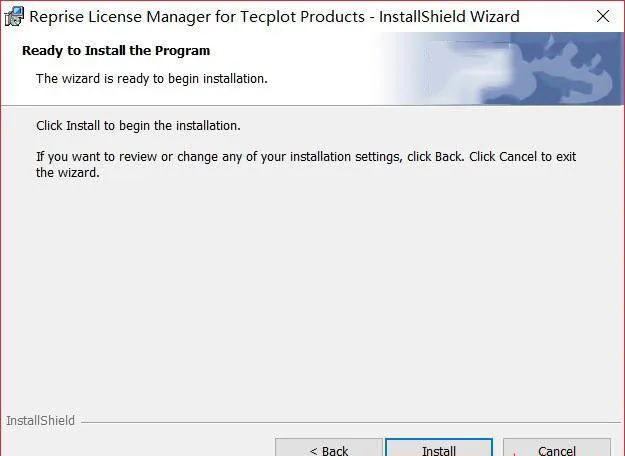Select the 'Ready to Install the Program' heading
Image resolution: width=625 pixels, height=456 pixels.
pyautogui.click(x=116, y=51)
